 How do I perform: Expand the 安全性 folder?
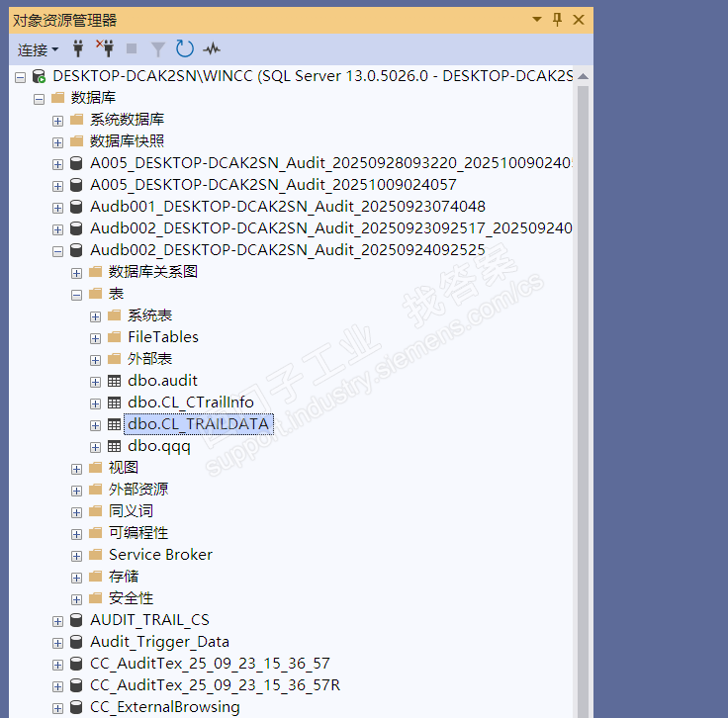(76, 600)
